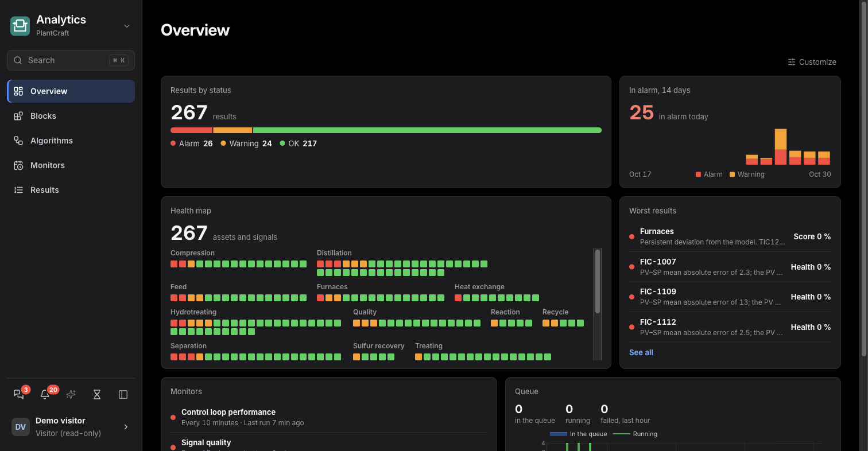The height and width of the screenshot is (451, 868).
Task: Open the Furnaces worst result row
Action: [x=730, y=236]
